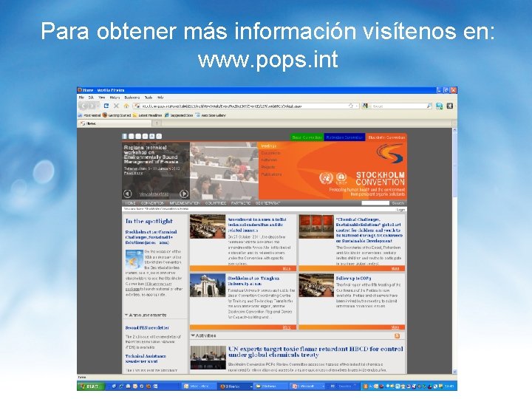532x399 pixels.
Task: Collapse the Announcements section
Action: (126, 315)
